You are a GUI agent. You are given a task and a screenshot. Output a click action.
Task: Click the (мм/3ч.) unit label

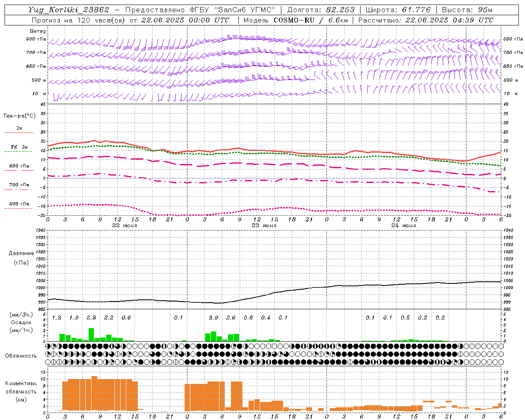(x=21, y=315)
